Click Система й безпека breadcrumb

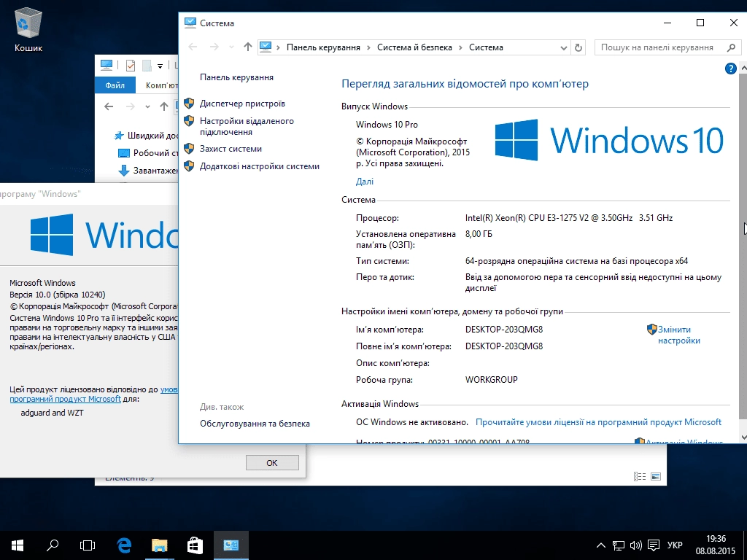click(x=414, y=47)
